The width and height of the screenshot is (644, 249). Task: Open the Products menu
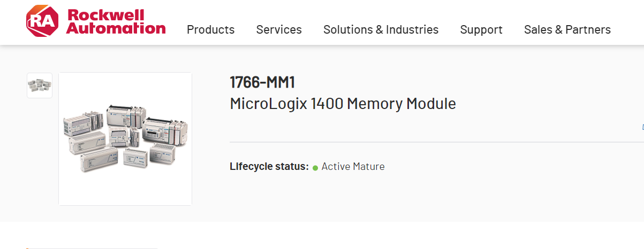(x=210, y=30)
